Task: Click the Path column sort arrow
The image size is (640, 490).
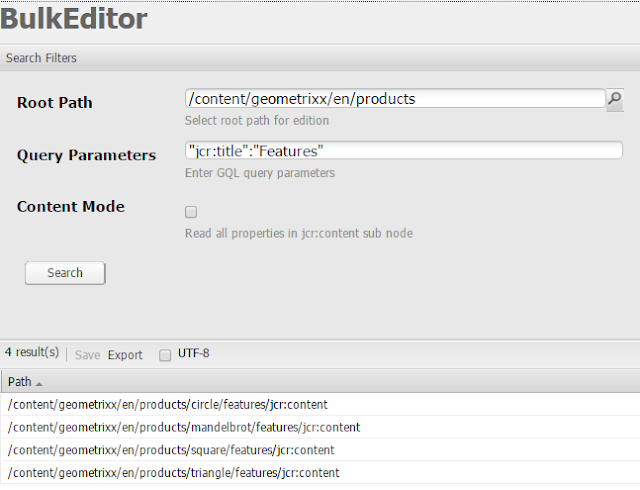Action: (x=39, y=384)
